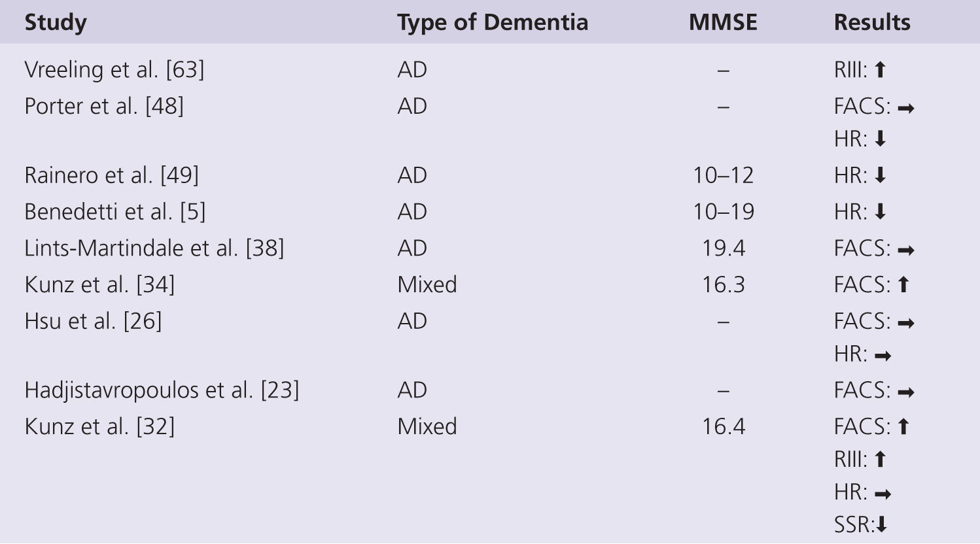The width and height of the screenshot is (980, 544).
Task: Click the Mixed dementia type for Kunz [34]
Action: click(427, 285)
